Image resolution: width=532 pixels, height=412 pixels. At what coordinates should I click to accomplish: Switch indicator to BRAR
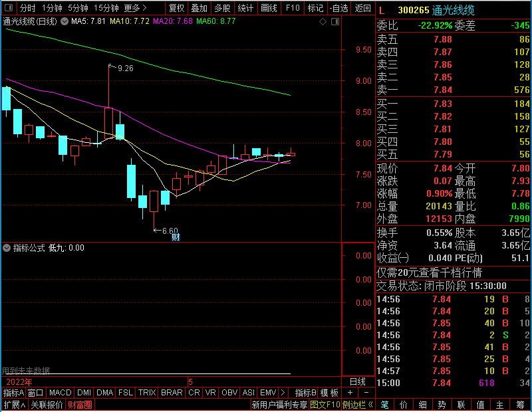[172, 393]
